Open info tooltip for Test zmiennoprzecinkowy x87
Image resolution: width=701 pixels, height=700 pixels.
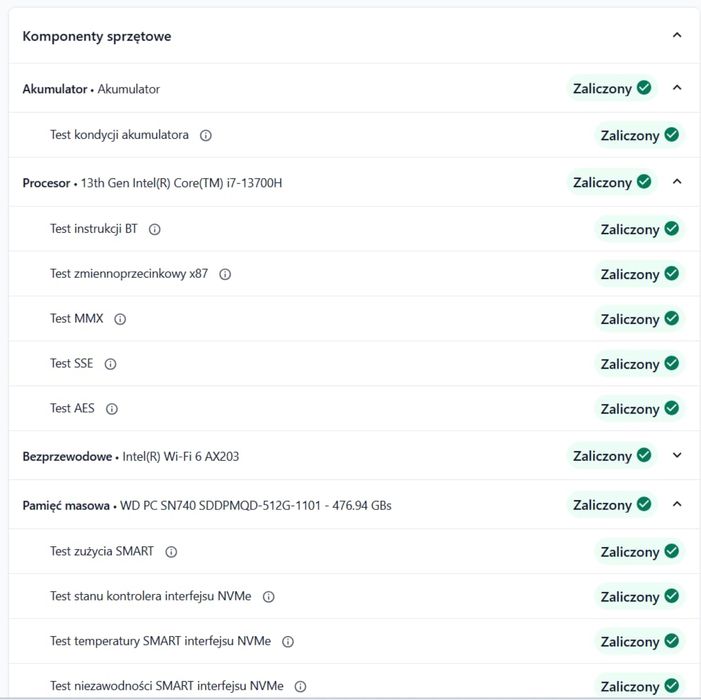[225, 274]
